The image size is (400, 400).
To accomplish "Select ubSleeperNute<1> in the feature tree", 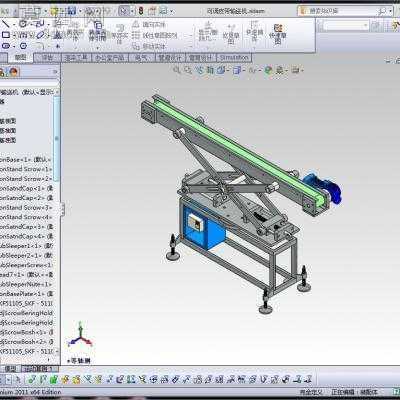I will (x=26, y=284).
